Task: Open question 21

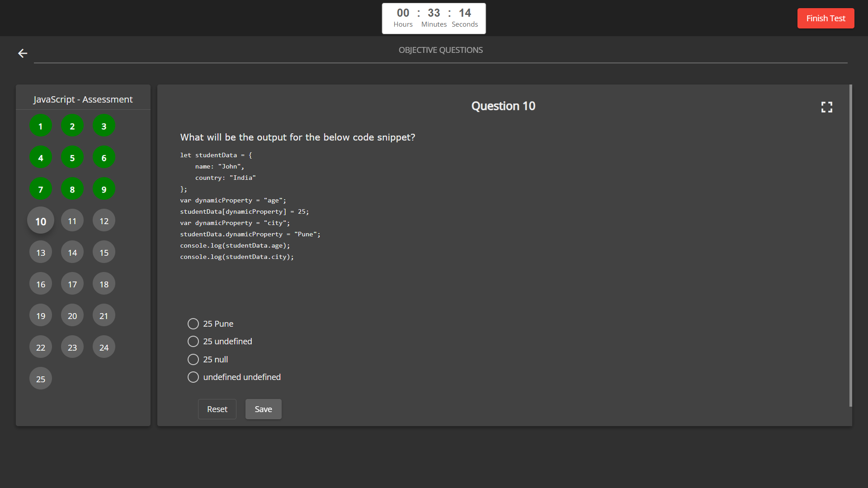Action: click(104, 316)
